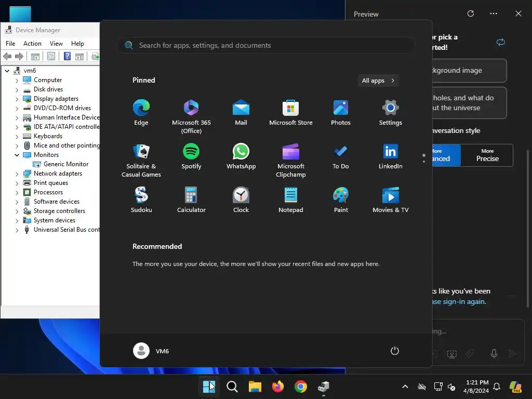This screenshot has width=532, height=399.
Task: Expand the Network adapters node
Action: 17,174
